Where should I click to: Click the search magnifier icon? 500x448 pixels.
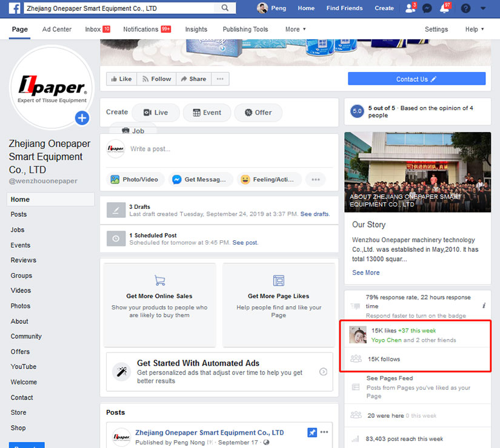[225, 8]
